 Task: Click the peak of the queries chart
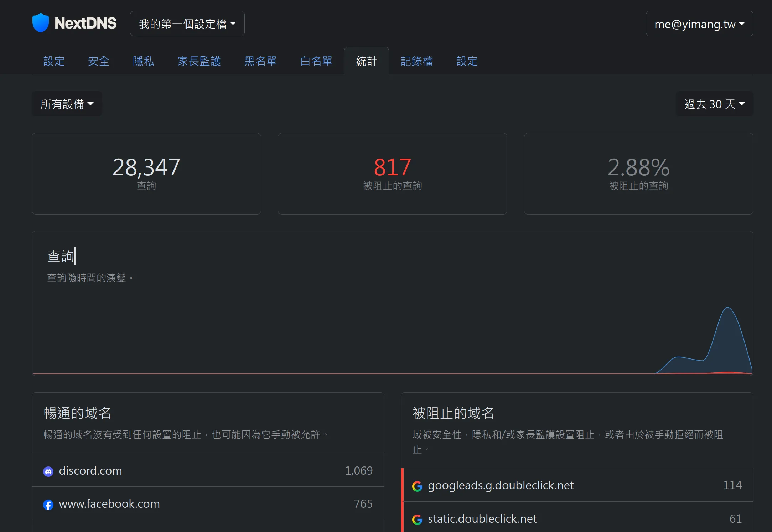point(727,308)
